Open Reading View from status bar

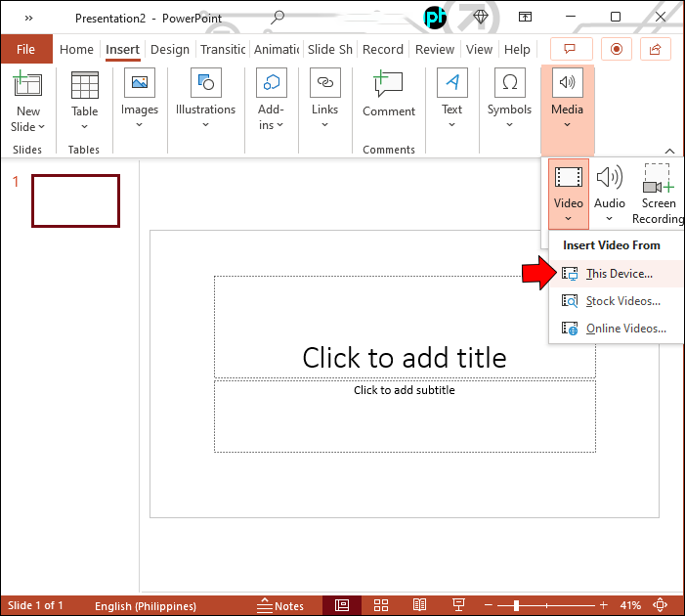(419, 605)
